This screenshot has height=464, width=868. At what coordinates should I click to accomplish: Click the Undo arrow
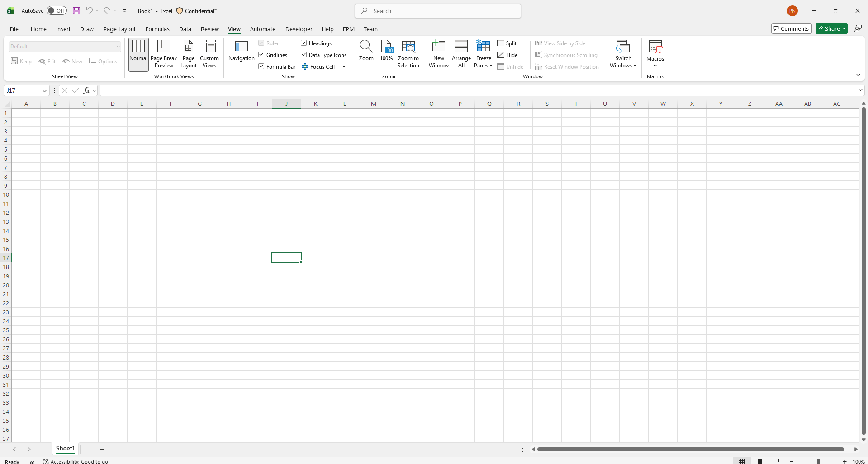(x=90, y=10)
